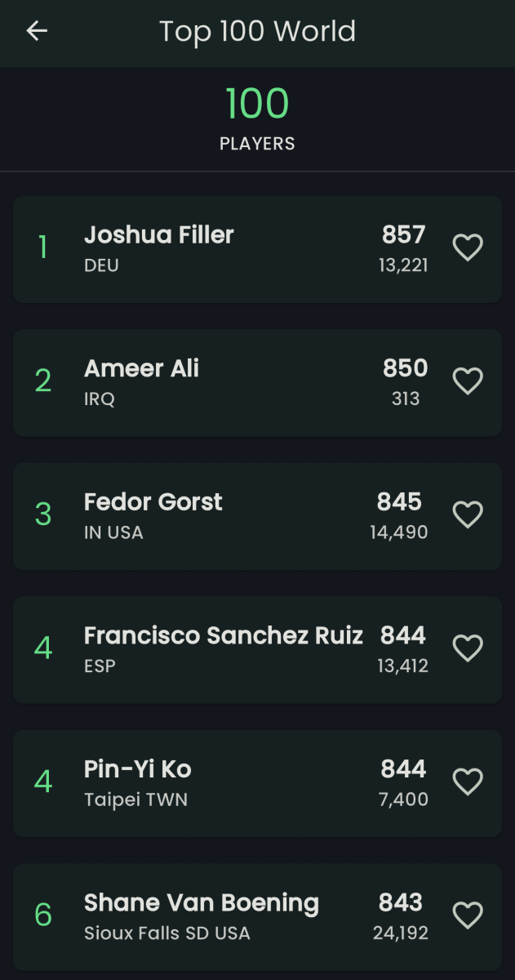Tap rank number 6 on last card
The height and width of the screenshot is (980, 515).
click(x=43, y=915)
